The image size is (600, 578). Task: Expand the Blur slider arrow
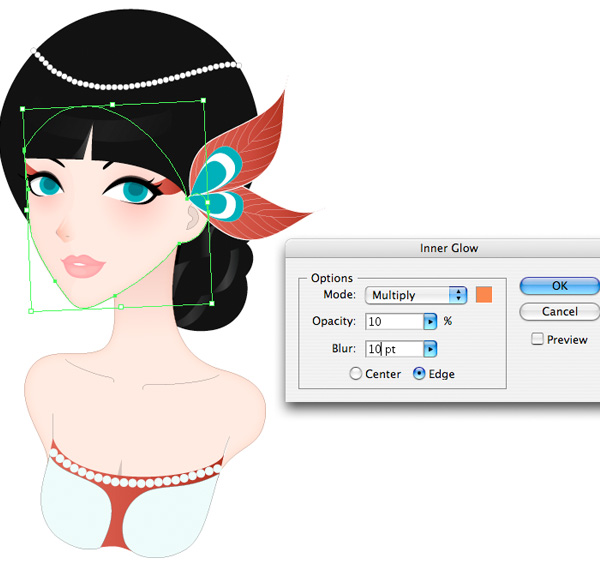pos(430,349)
